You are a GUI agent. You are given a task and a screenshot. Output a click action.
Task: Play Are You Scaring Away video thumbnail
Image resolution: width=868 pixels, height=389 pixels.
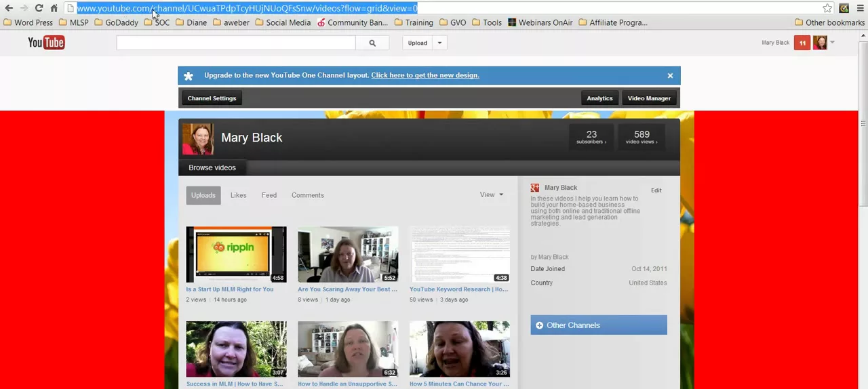click(x=348, y=254)
